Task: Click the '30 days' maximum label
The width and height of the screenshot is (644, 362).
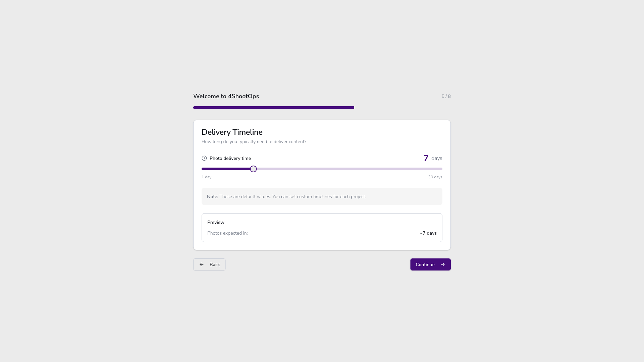Action: point(435,177)
